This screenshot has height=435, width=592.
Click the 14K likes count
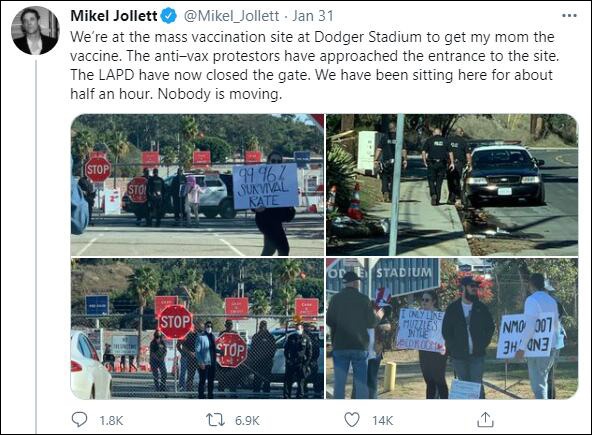click(382, 420)
